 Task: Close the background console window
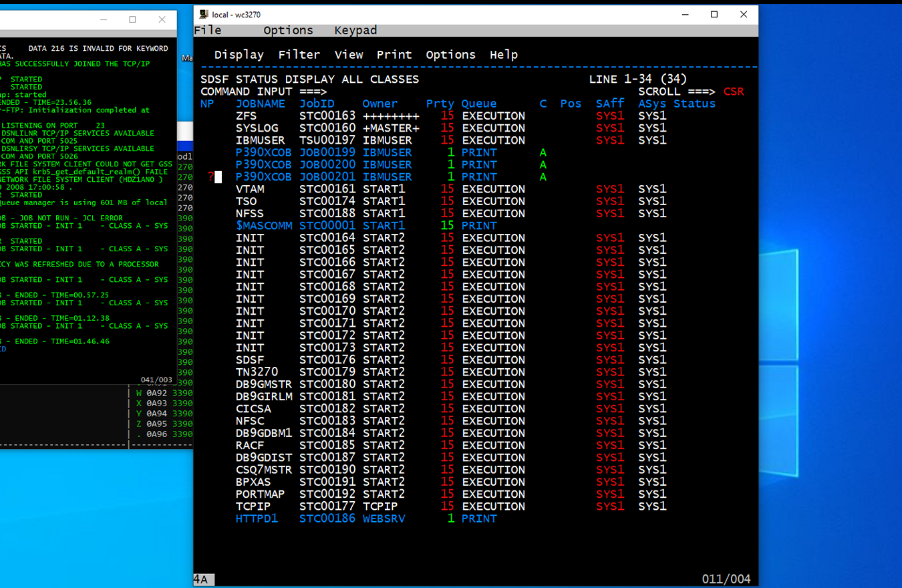pyautogui.click(x=162, y=19)
